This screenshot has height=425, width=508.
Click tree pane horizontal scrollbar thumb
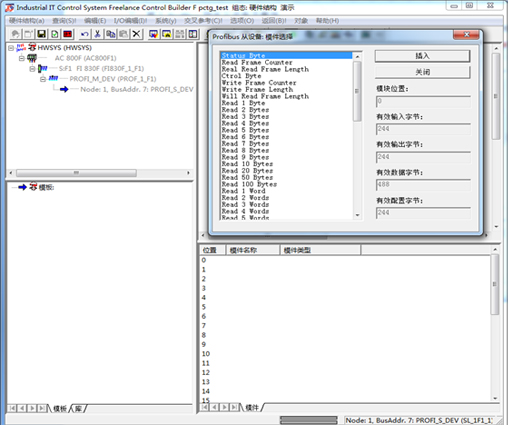point(76,173)
